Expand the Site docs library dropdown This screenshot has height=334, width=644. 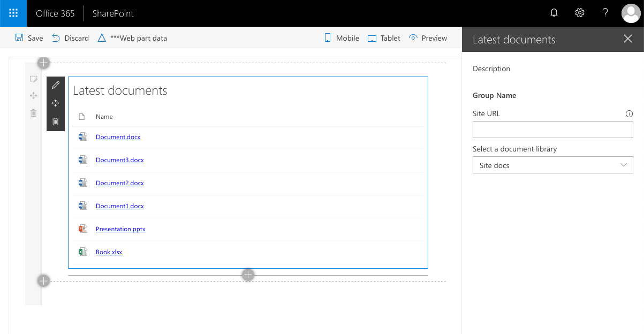(x=553, y=165)
